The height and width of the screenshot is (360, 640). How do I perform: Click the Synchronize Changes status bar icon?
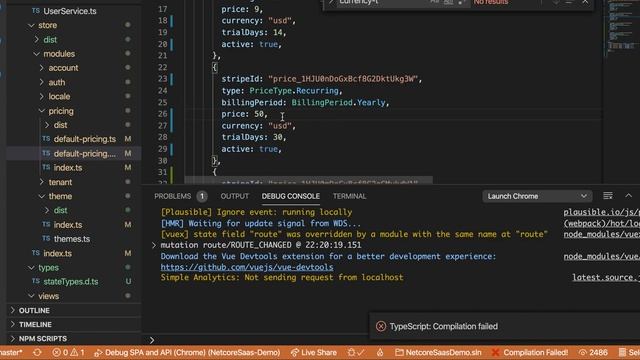pos(37,352)
